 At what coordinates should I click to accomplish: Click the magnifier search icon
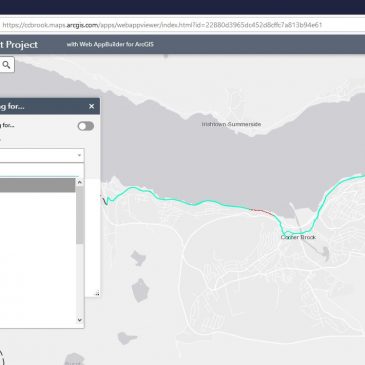click(6, 65)
